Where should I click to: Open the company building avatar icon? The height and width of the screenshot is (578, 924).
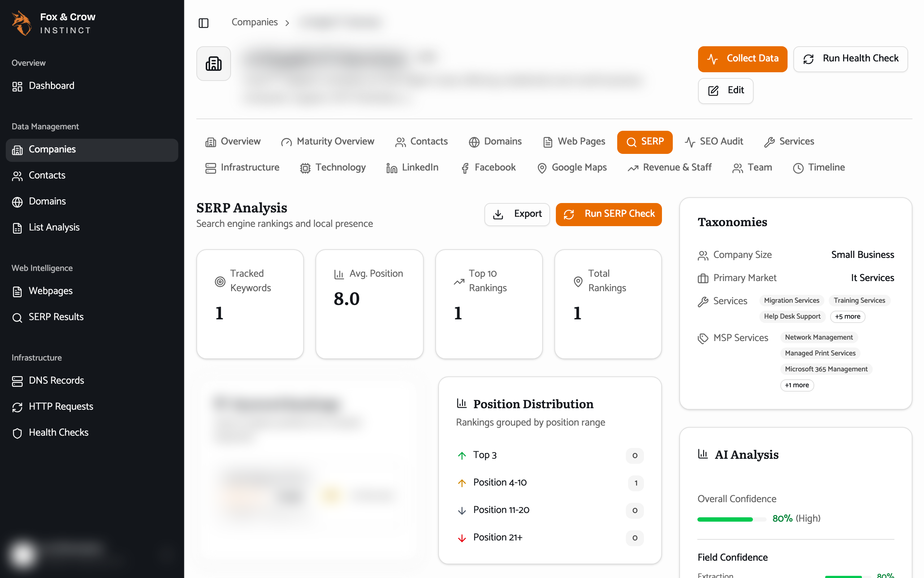[213, 64]
